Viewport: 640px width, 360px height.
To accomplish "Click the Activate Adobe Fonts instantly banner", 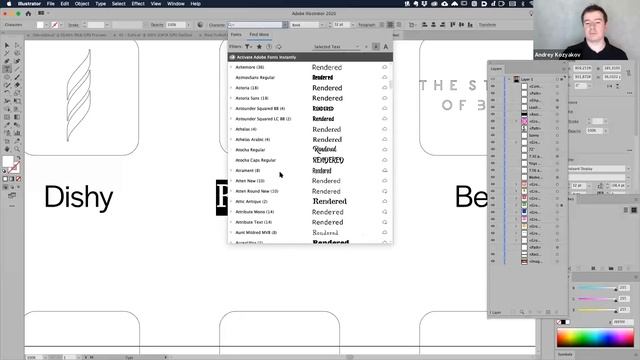I will point(310,57).
